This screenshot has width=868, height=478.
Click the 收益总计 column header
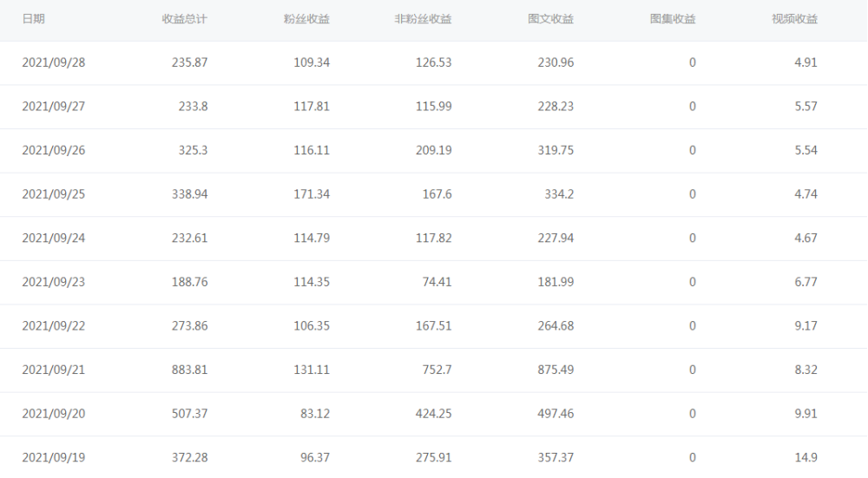point(184,19)
